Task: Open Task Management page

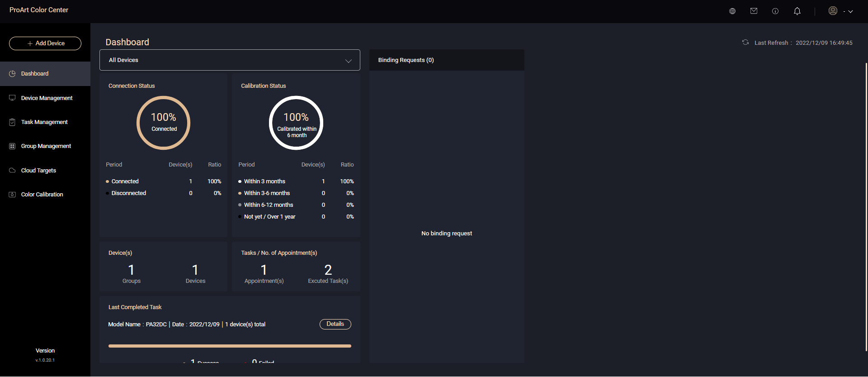Action: tap(45, 122)
